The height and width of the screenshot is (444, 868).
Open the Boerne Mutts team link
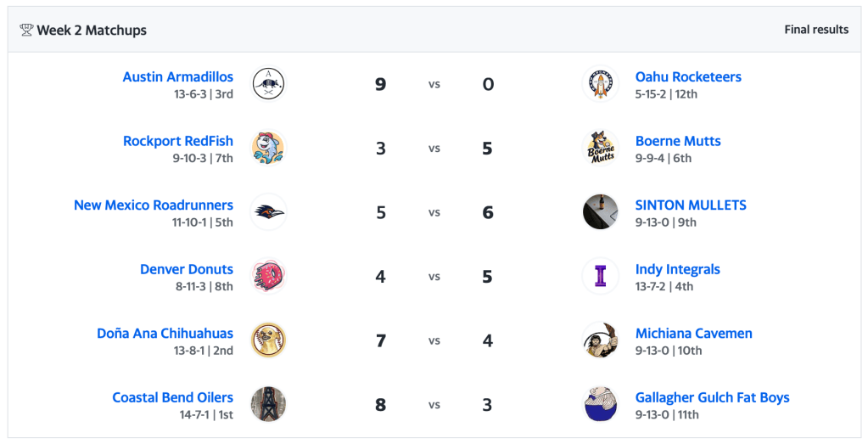click(678, 141)
